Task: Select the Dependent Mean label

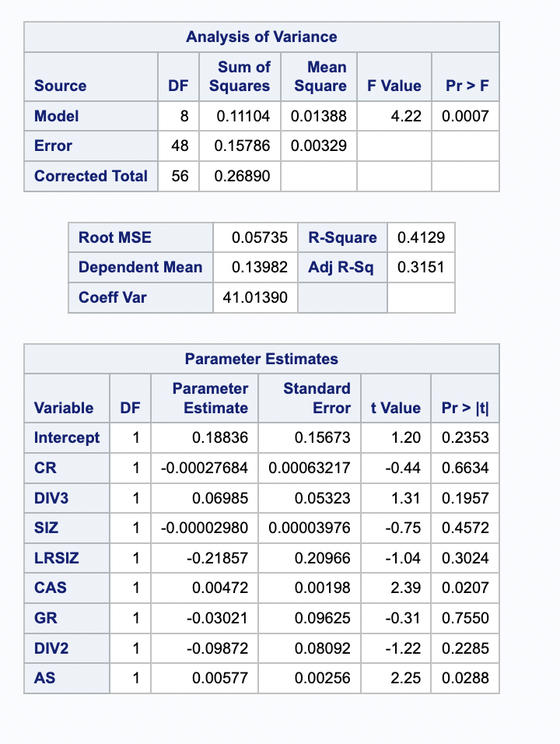Action: pos(140,267)
